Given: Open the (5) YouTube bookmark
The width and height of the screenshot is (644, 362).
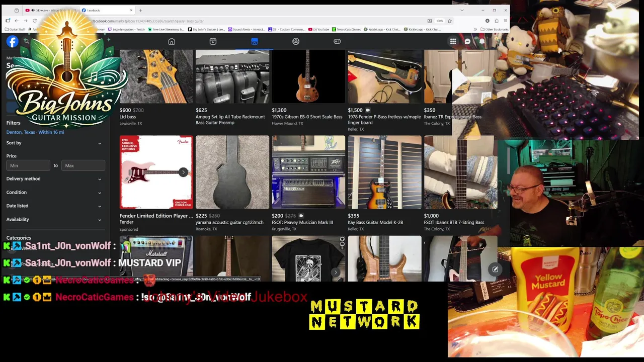Looking at the screenshot, I should point(318,29).
